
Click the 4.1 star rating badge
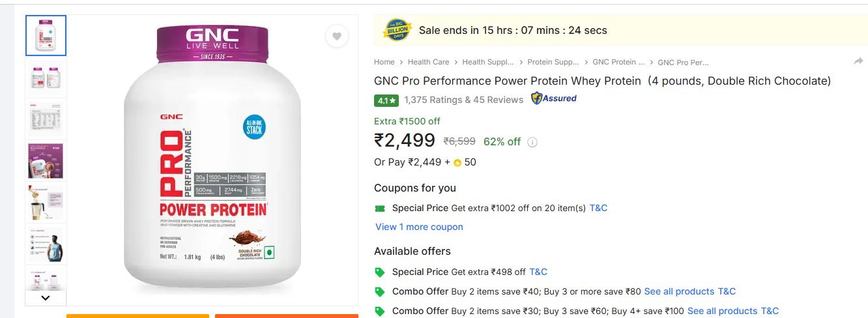click(x=386, y=100)
